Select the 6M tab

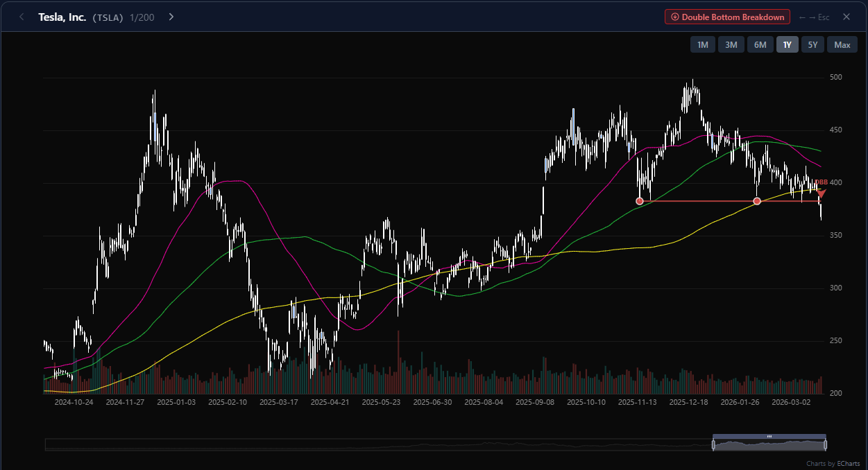(x=760, y=44)
